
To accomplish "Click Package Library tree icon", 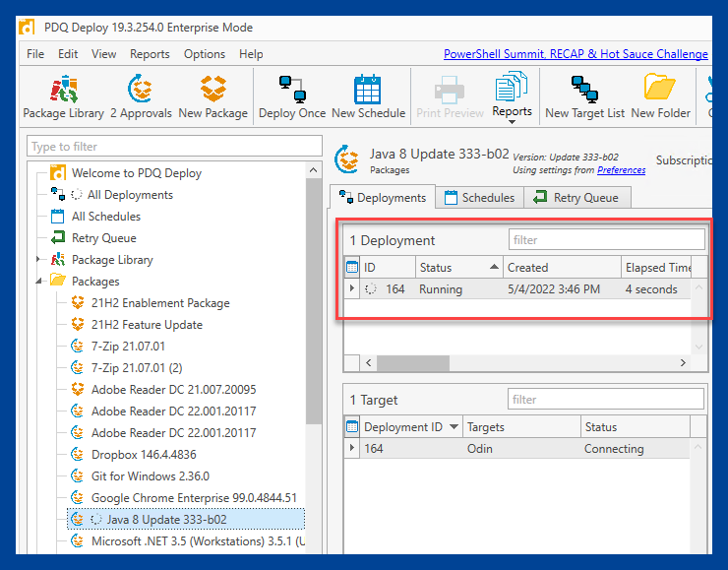I will coord(58,259).
